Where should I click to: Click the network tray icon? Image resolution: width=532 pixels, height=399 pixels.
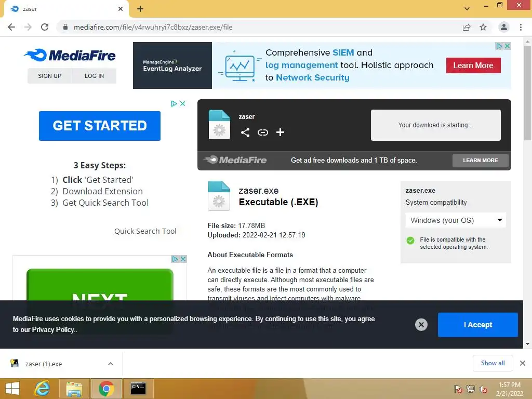[x=471, y=389]
